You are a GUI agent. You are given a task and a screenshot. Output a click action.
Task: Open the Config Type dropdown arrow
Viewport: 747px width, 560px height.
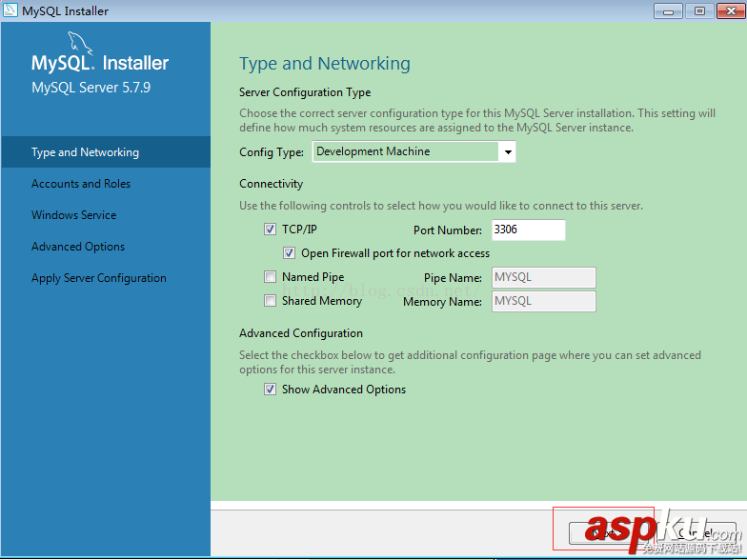508,152
